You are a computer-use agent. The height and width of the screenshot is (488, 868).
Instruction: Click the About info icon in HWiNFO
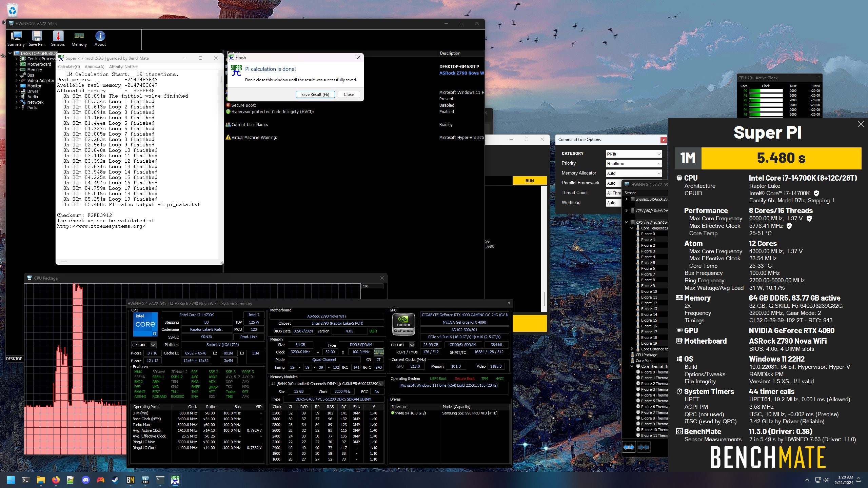coord(100,39)
